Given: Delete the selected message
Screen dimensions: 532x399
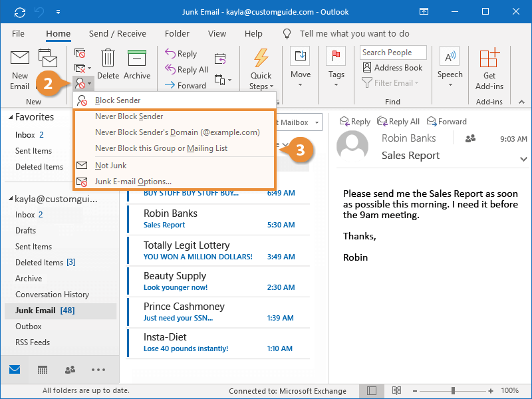Looking at the screenshot, I should click(x=108, y=64).
